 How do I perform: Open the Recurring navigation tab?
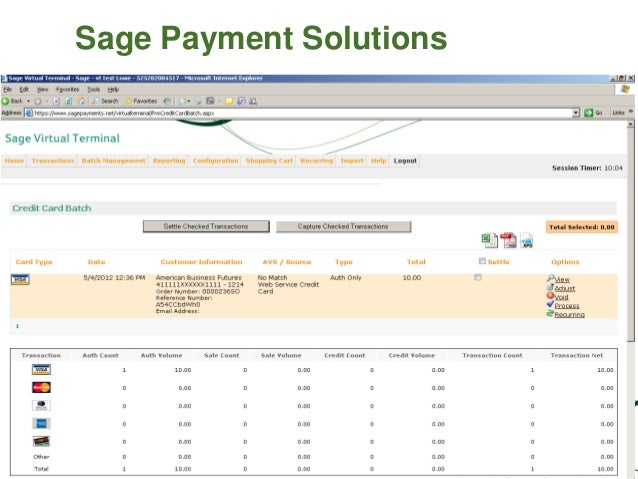point(317,161)
